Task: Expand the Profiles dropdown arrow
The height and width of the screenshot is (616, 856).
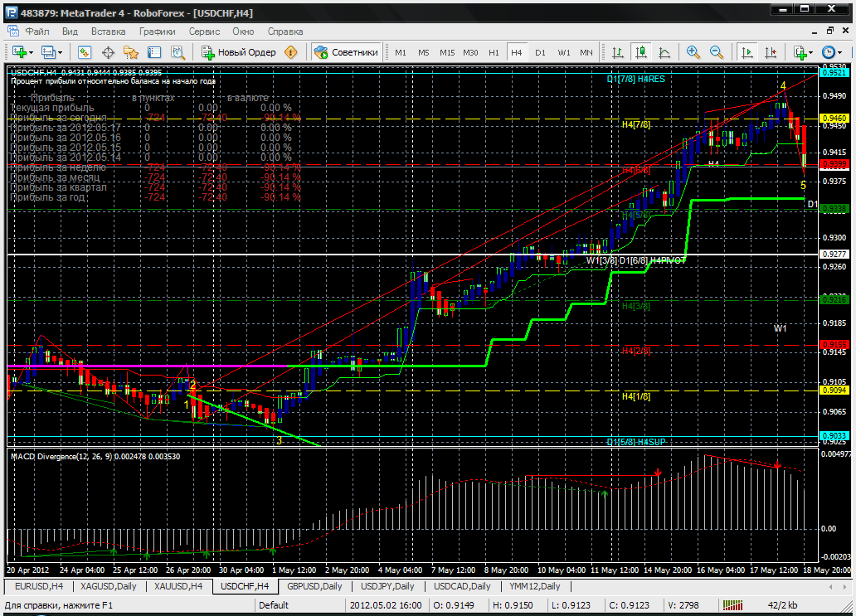Action: (x=60, y=53)
